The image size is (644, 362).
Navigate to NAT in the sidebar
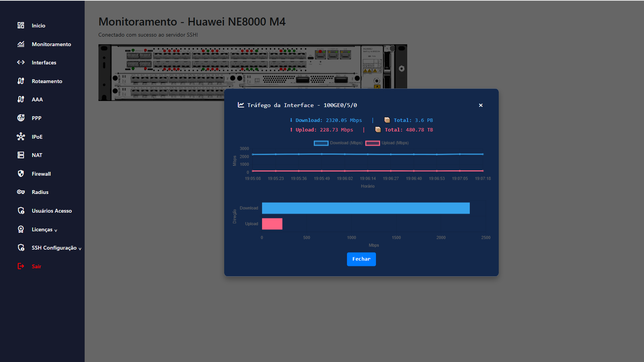(x=37, y=155)
